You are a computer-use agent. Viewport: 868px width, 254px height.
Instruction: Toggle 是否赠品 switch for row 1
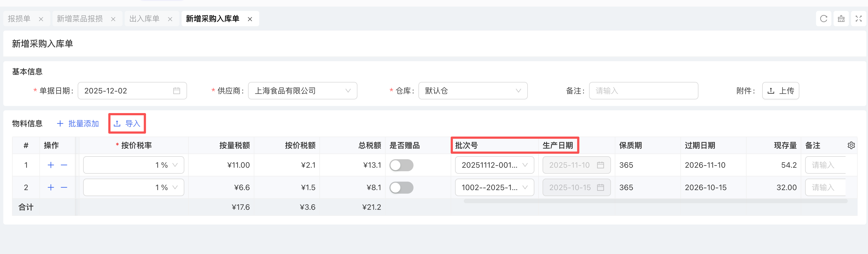click(401, 165)
